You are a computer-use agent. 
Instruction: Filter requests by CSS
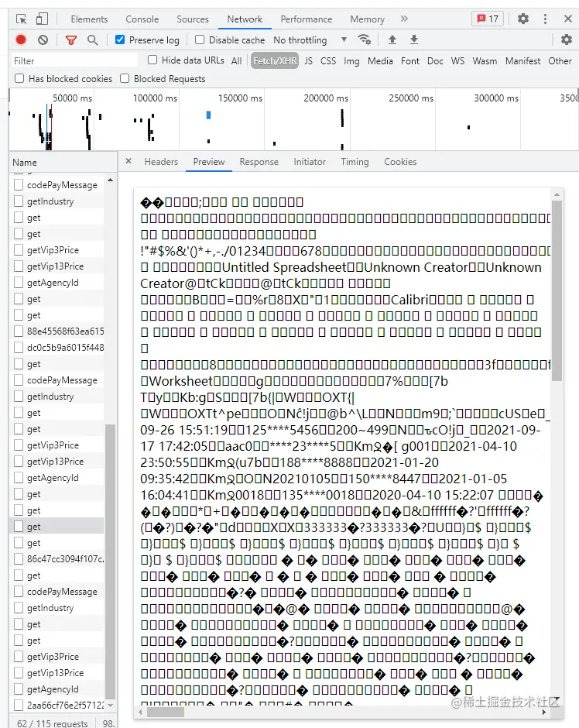point(328,61)
